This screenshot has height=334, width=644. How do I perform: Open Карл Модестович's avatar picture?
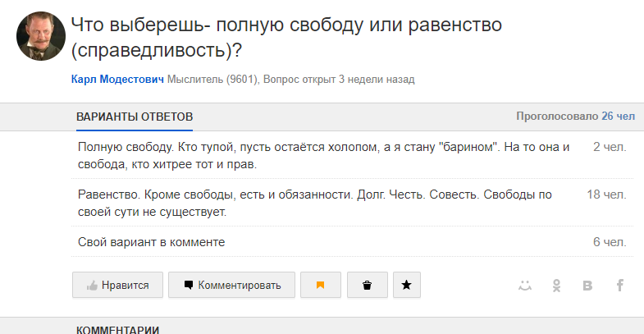pos(41,36)
